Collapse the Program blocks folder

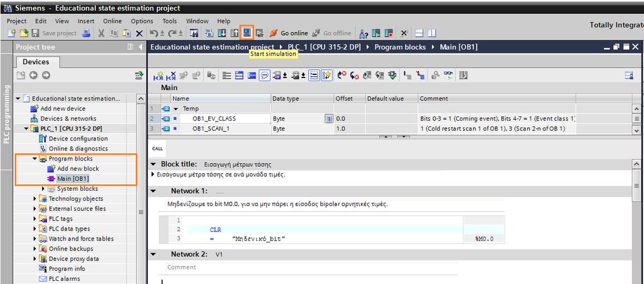pyautogui.click(x=35, y=159)
